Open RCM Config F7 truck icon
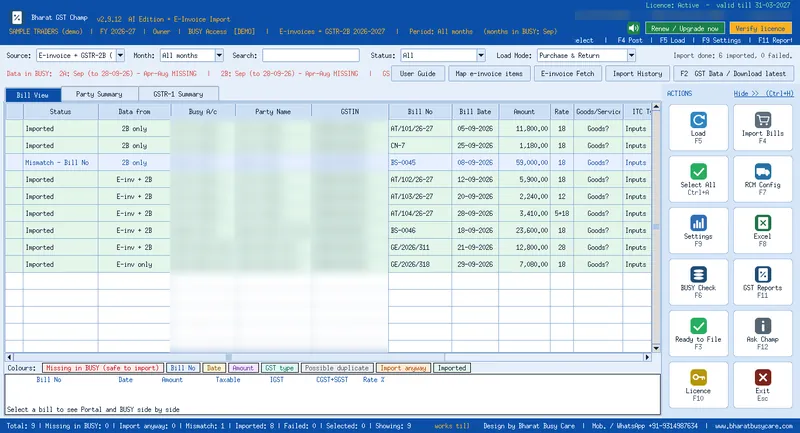This screenshot has width=800, height=433. click(762, 171)
